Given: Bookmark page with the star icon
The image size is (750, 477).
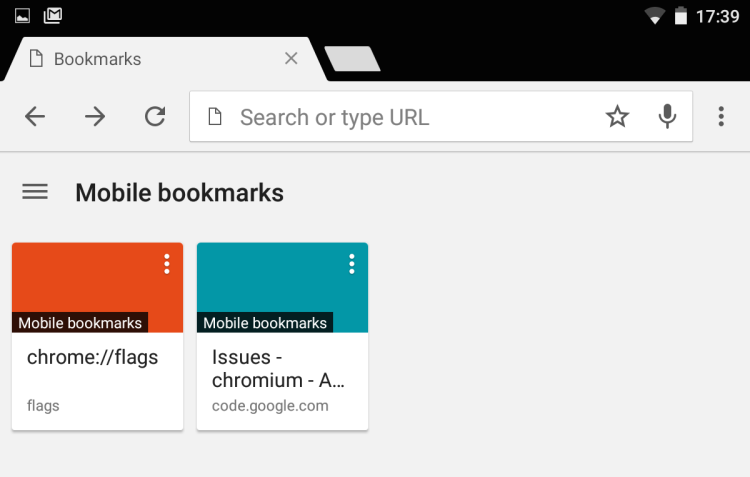Looking at the screenshot, I should click(x=617, y=116).
